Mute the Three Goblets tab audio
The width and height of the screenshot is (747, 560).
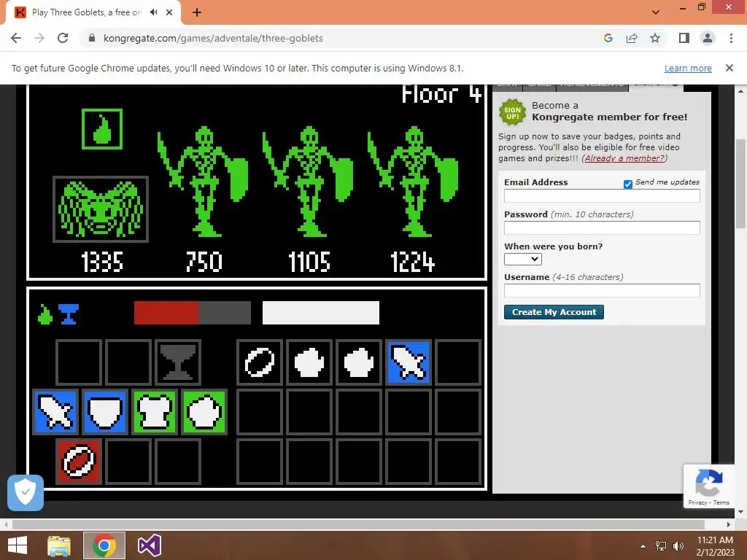click(x=153, y=12)
